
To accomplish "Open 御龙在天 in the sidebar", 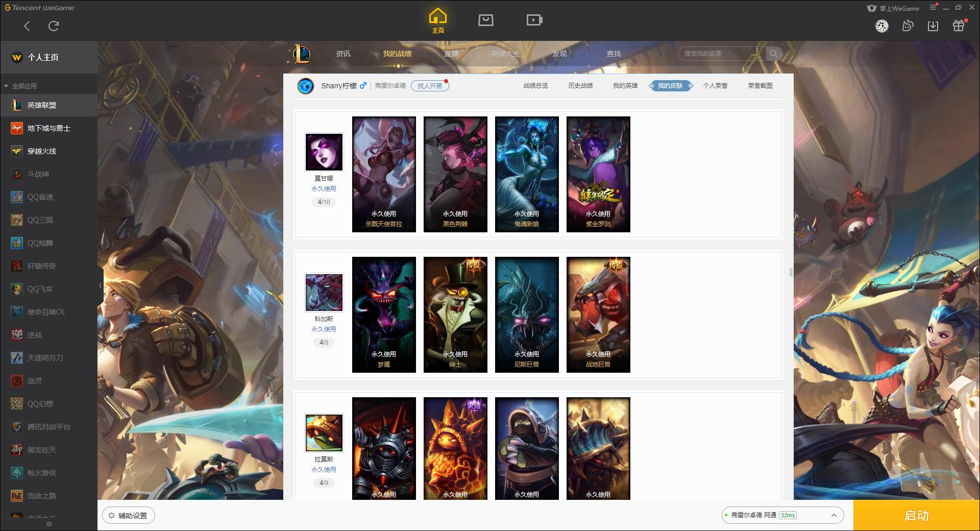I will coord(48,450).
